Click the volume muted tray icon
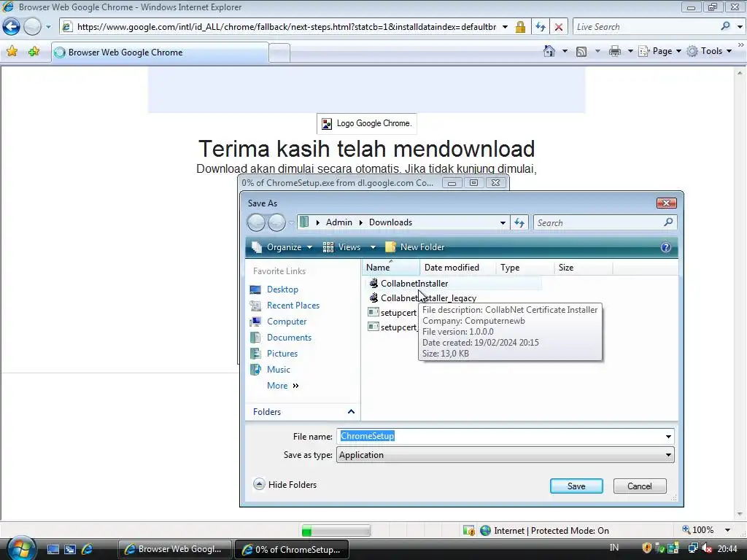The image size is (747, 560). coord(706,548)
